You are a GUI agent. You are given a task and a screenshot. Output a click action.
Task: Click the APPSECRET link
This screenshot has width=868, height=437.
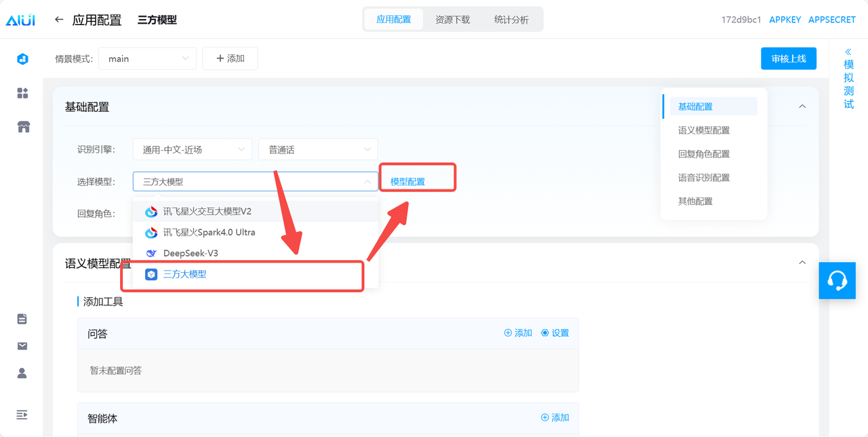tap(832, 20)
